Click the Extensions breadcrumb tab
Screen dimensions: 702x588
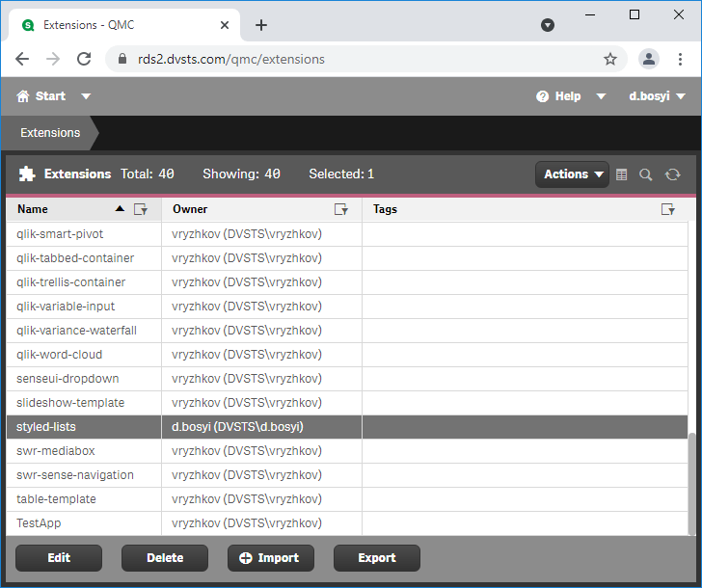pos(50,133)
